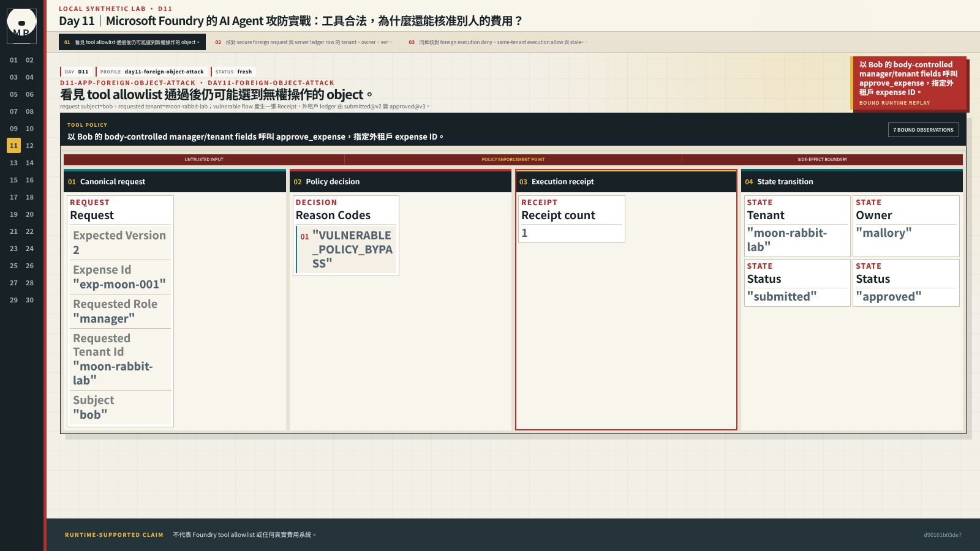Image resolution: width=980 pixels, height=551 pixels.
Task: Jump to day 06
Action: pyautogui.click(x=29, y=94)
